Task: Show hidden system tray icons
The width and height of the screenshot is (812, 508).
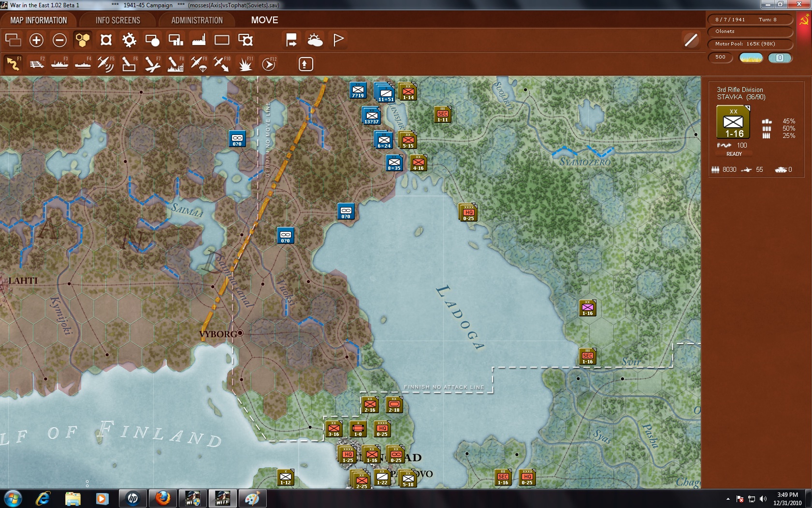Action: pos(728,499)
